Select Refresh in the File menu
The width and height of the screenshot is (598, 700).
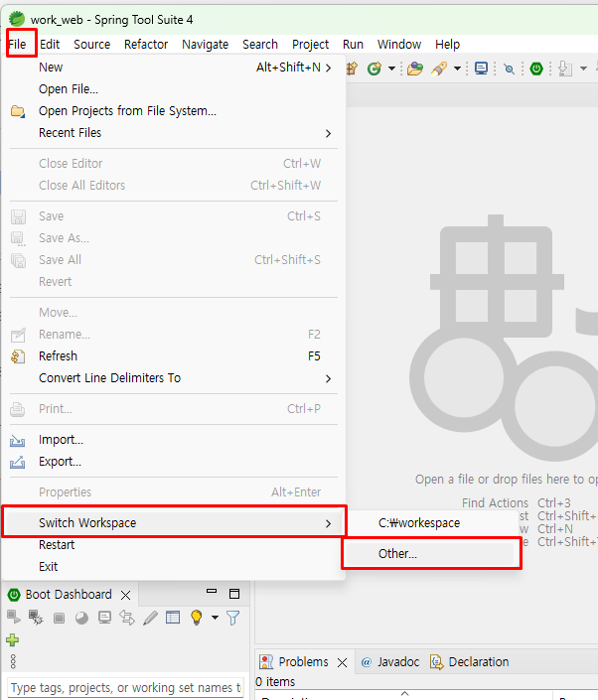[x=173, y=355]
